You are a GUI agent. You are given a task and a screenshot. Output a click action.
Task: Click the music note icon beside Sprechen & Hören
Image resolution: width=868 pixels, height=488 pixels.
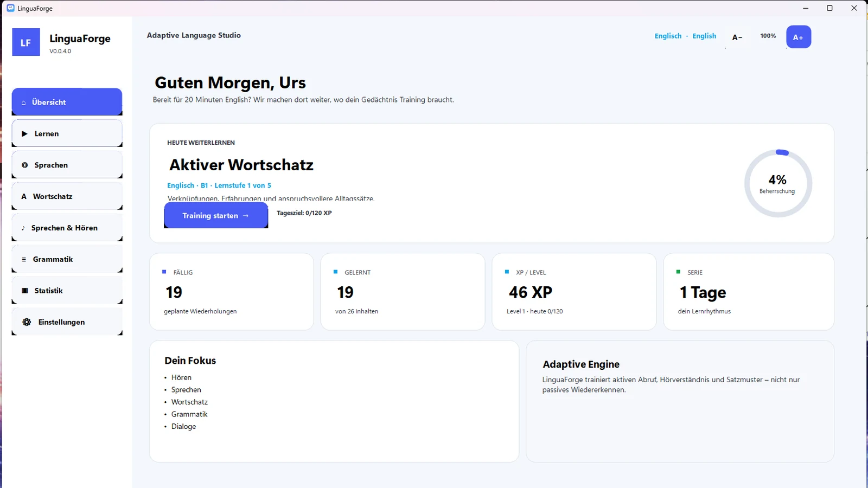coord(23,228)
